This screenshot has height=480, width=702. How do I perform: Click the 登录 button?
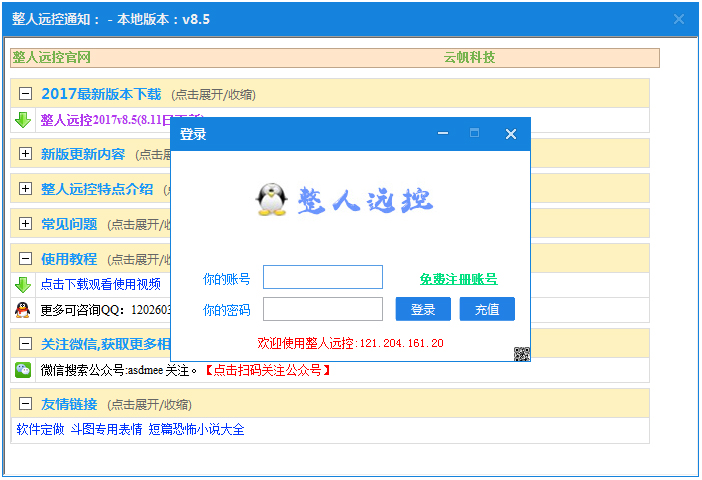(x=423, y=309)
